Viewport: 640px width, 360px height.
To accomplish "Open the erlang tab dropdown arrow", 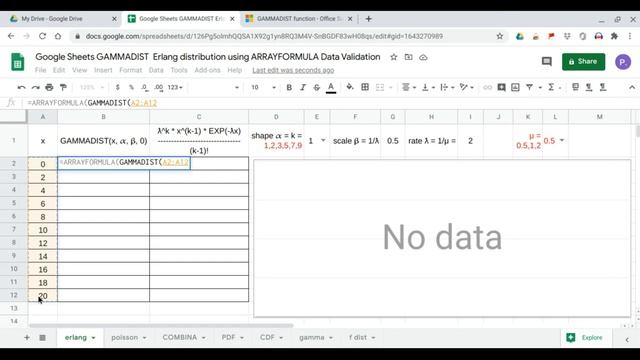I will pos(93,338).
